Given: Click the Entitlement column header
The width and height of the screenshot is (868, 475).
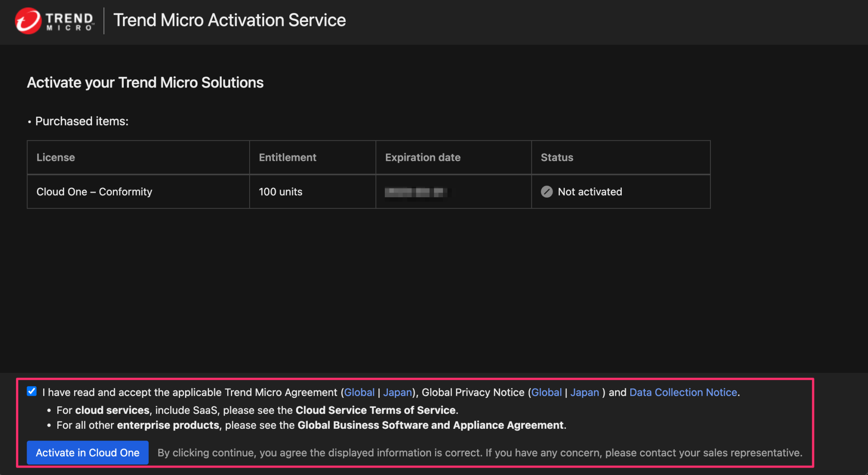Looking at the screenshot, I should [287, 157].
